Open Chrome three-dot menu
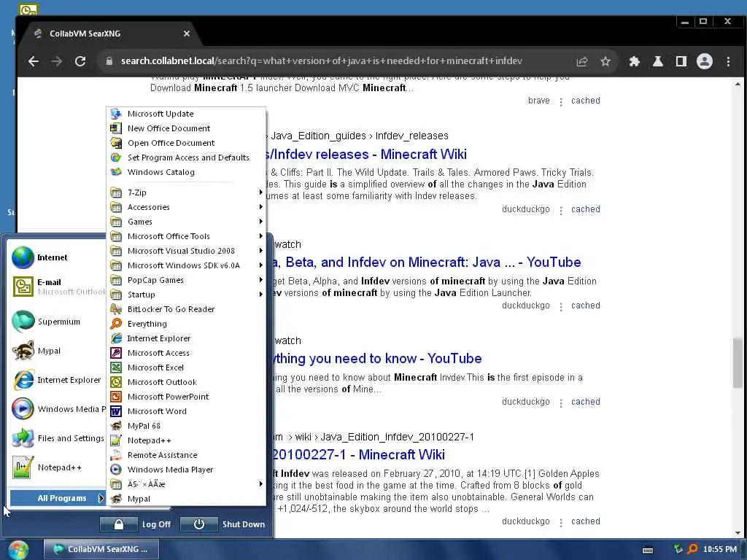Screen dimensions: 747x560 [728, 61]
